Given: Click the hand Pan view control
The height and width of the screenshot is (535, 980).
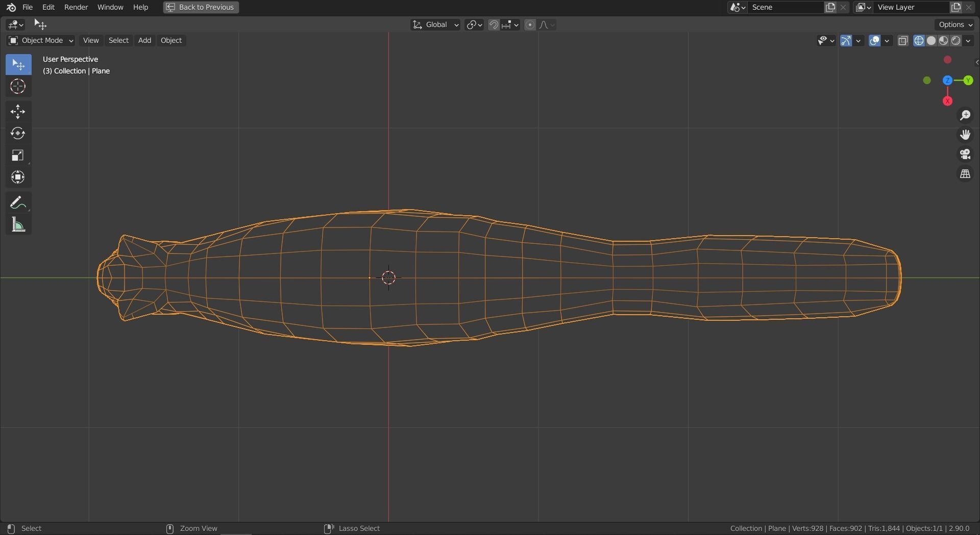Looking at the screenshot, I should 965,135.
